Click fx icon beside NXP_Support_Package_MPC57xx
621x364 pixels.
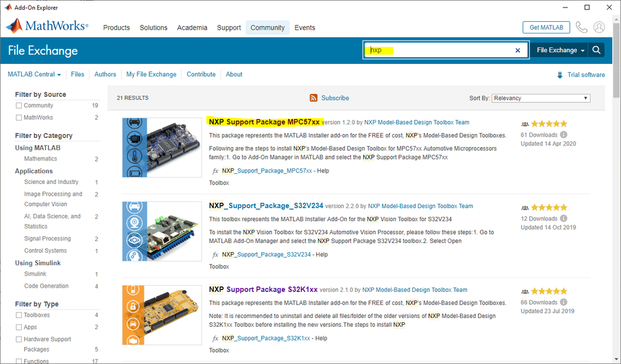pos(215,171)
